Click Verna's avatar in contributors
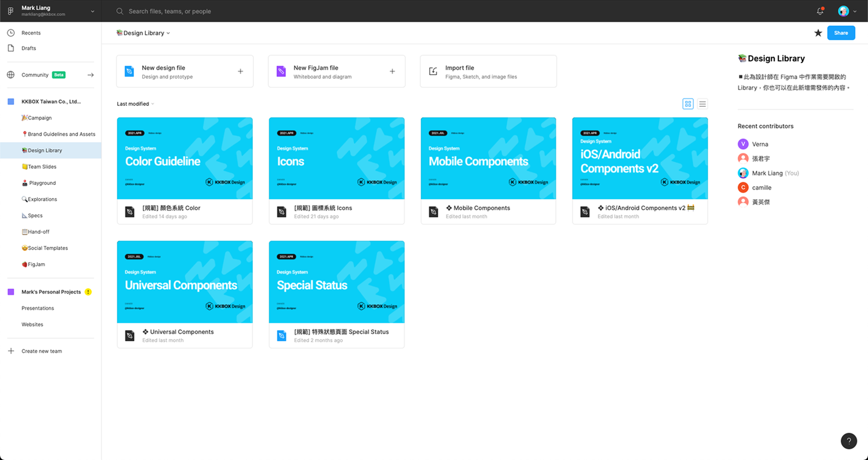Image resolution: width=868 pixels, height=460 pixels. pos(743,144)
